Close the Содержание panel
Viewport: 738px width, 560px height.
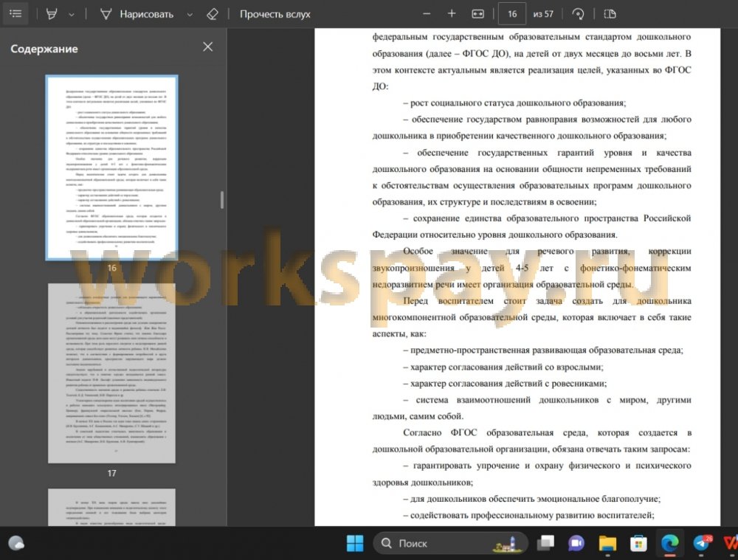[x=207, y=46]
